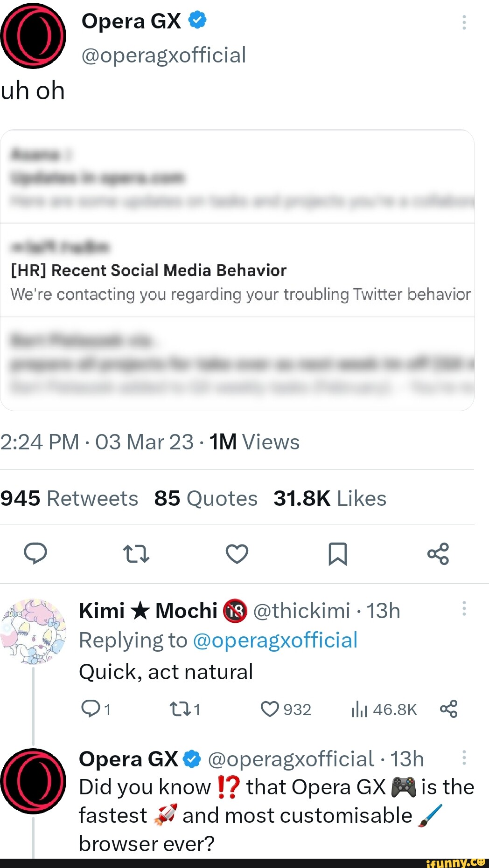Retweet Kimi Mochi's reply

point(179,709)
